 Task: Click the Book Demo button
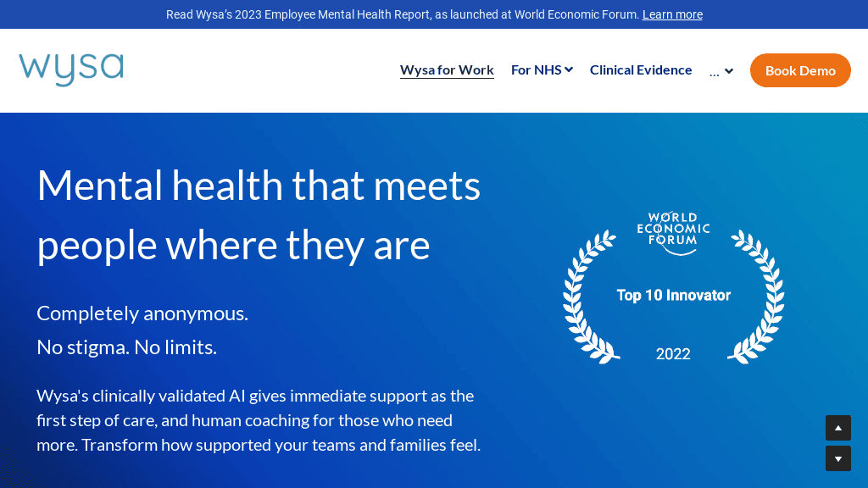(799, 70)
